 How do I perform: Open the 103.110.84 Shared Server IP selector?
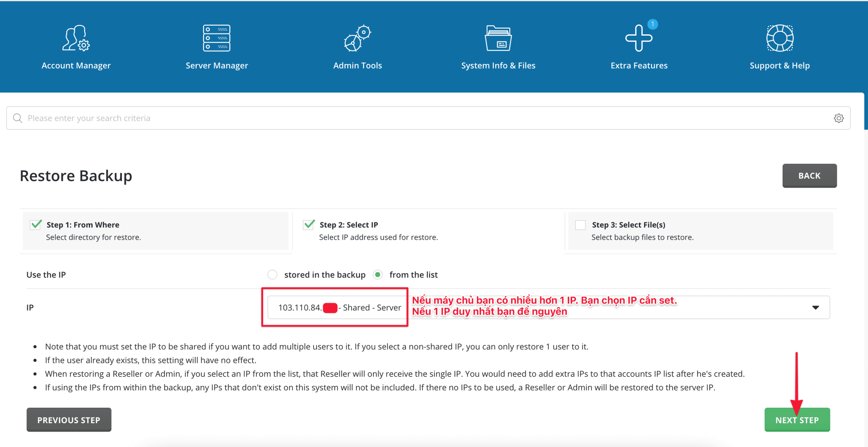click(339, 307)
